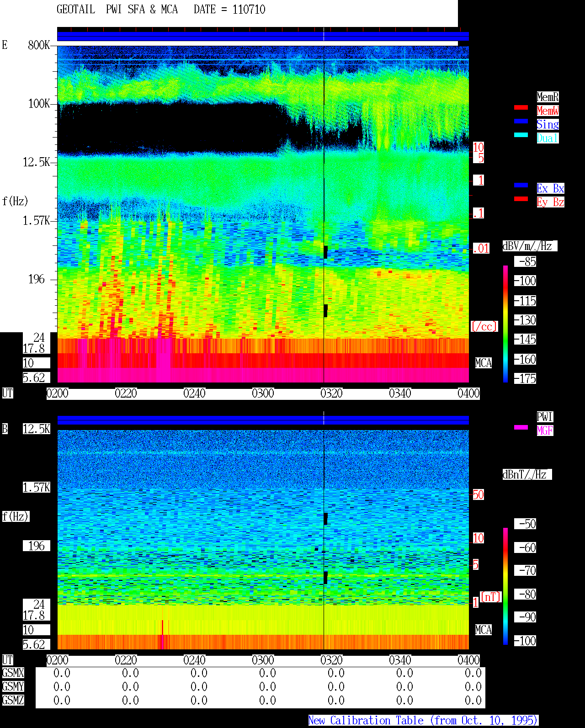Image resolution: width=585 pixels, height=728 pixels.
Task: Click the dBnT/√Hz vertical color bar
Action: pyautogui.click(x=505, y=586)
